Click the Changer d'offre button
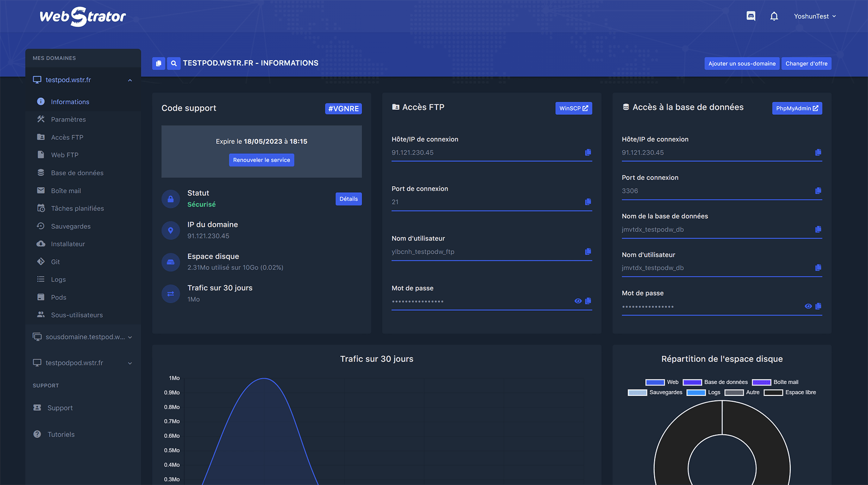This screenshot has width=868, height=485. coord(807,63)
